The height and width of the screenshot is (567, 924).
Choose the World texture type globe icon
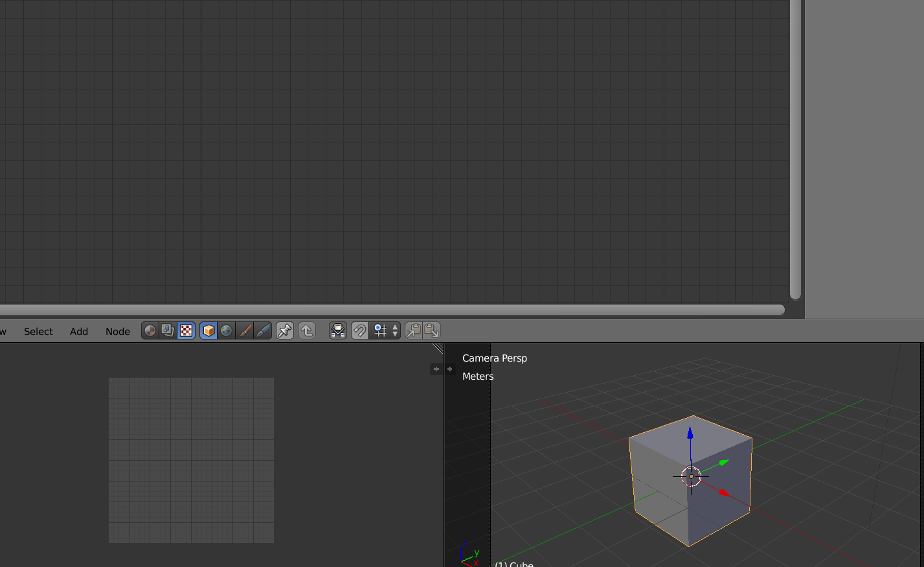tap(227, 330)
